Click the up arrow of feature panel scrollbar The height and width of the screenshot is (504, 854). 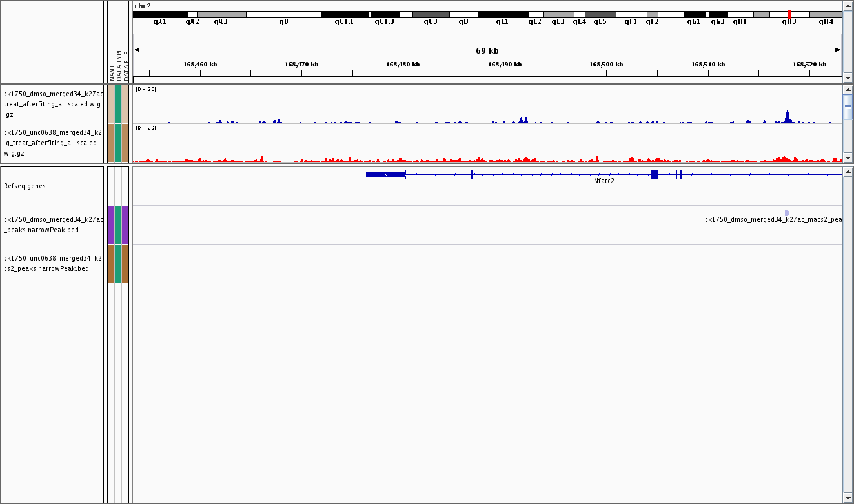click(848, 171)
